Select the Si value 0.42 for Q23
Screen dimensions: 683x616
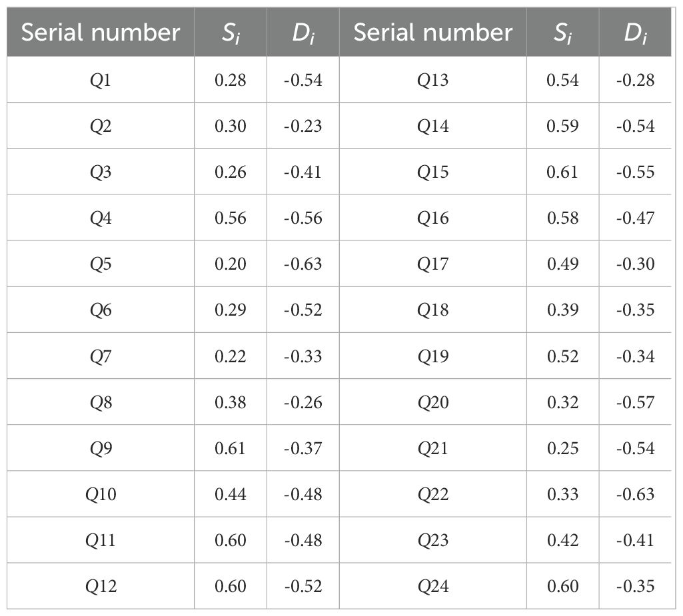(562, 540)
